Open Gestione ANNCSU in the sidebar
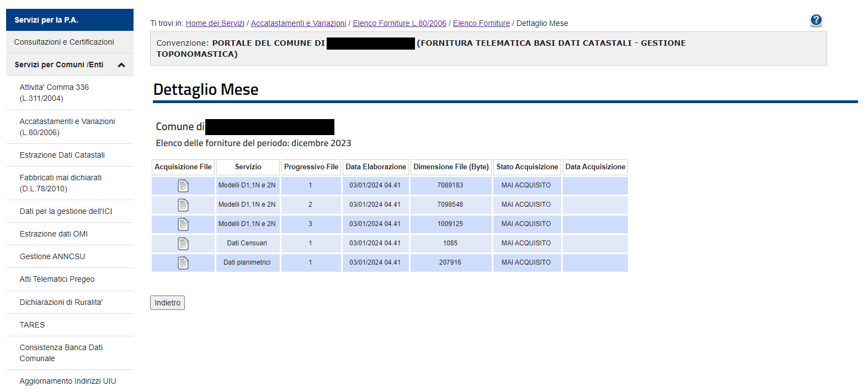Screen dimensions: 868x392 coord(52,256)
